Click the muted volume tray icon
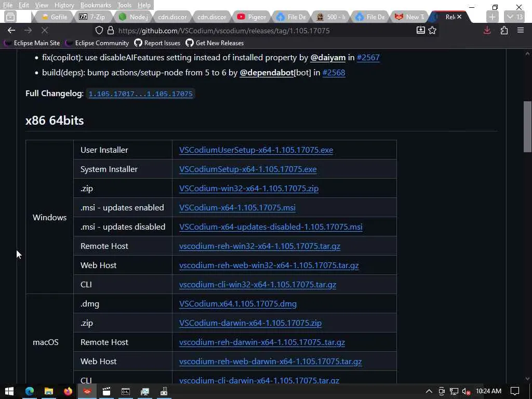Viewport: 532px width, 399px height. tap(467, 391)
